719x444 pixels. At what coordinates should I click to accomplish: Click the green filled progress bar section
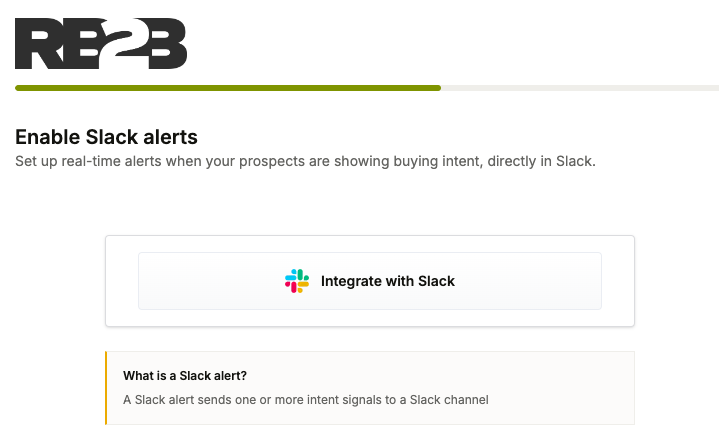pyautogui.click(x=228, y=88)
